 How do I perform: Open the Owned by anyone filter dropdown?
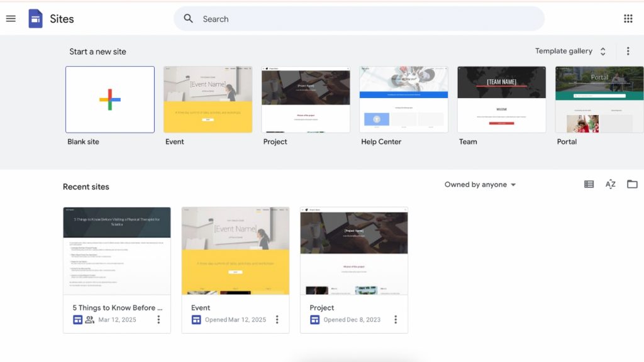pos(480,184)
